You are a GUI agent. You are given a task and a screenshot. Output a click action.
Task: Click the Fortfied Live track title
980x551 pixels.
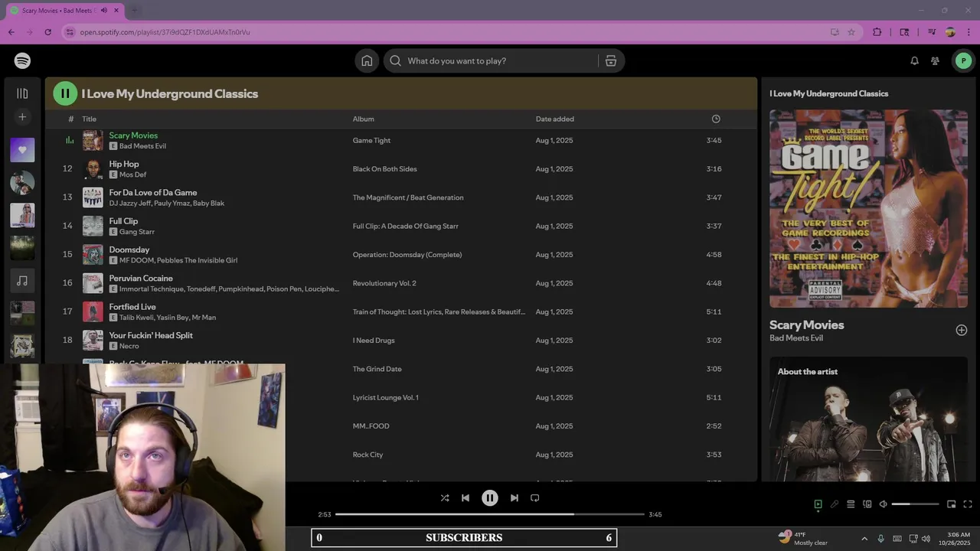132,307
